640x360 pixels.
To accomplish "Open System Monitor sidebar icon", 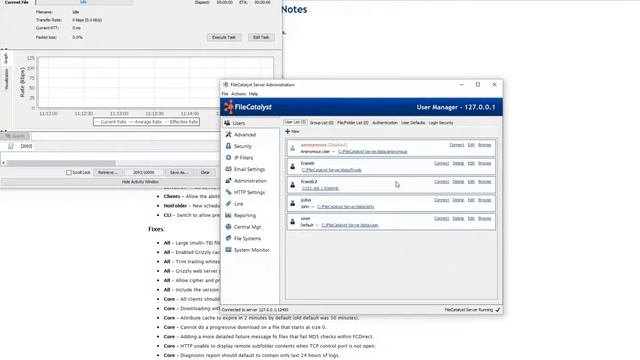I will pyautogui.click(x=228, y=249).
